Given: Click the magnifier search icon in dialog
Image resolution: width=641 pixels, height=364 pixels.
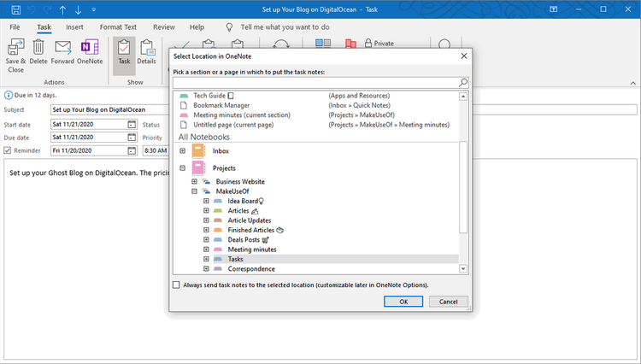Looking at the screenshot, I should click(463, 83).
